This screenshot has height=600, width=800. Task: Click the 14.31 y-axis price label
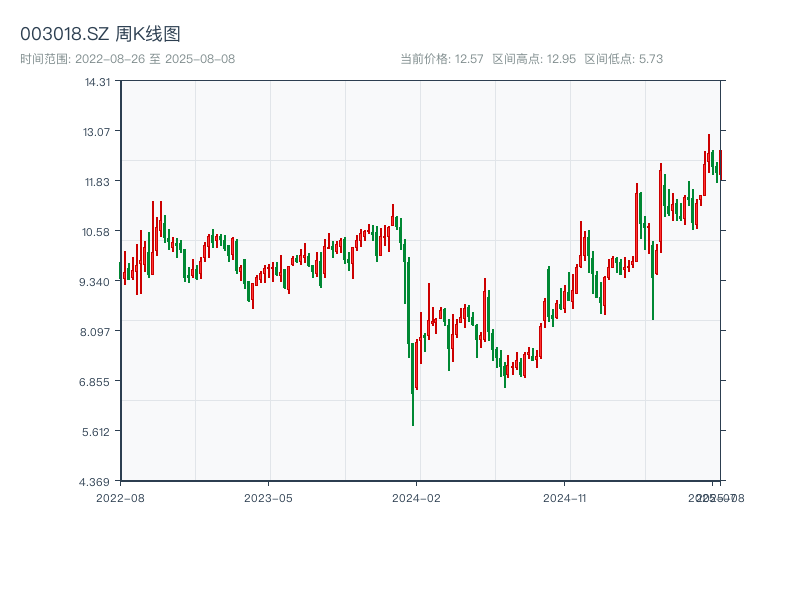coord(97,82)
